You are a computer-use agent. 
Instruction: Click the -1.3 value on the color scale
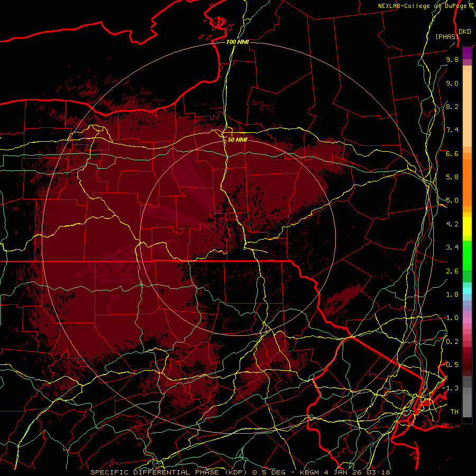(451, 388)
